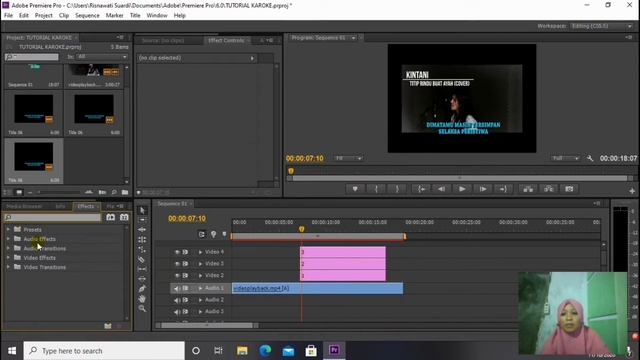Toggle Snap in the timeline header
Image resolution: width=640 pixels, height=360 pixels.
pos(202,234)
